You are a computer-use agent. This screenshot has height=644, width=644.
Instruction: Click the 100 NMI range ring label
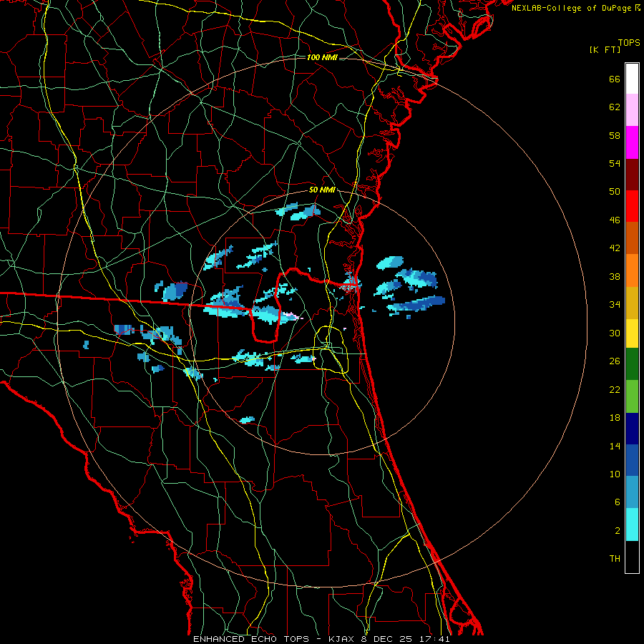tap(322, 57)
